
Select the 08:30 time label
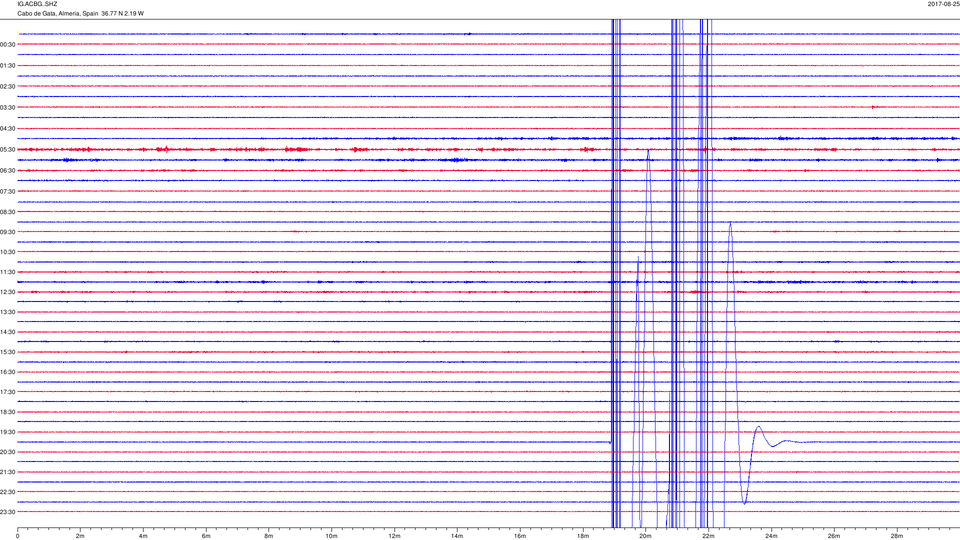8,212
